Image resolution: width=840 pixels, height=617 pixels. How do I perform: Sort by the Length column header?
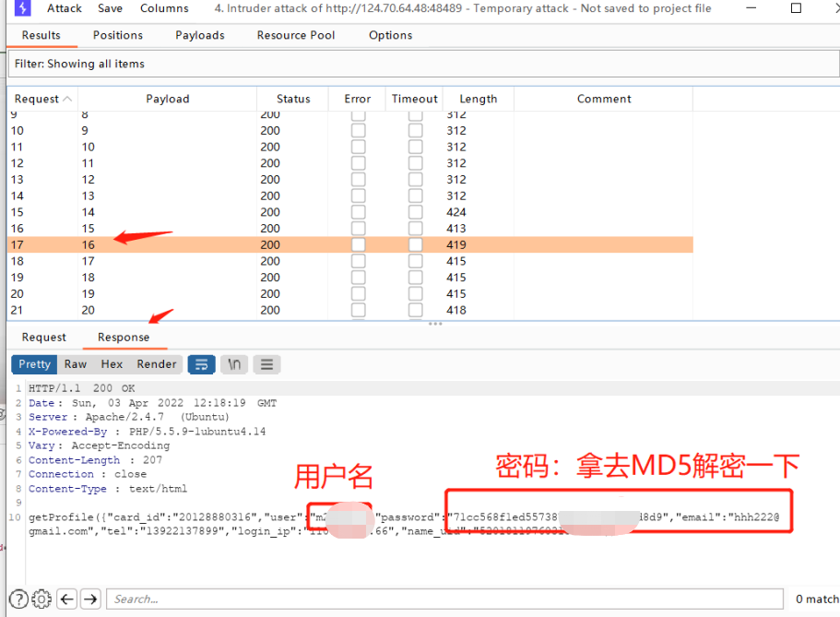coord(479,99)
